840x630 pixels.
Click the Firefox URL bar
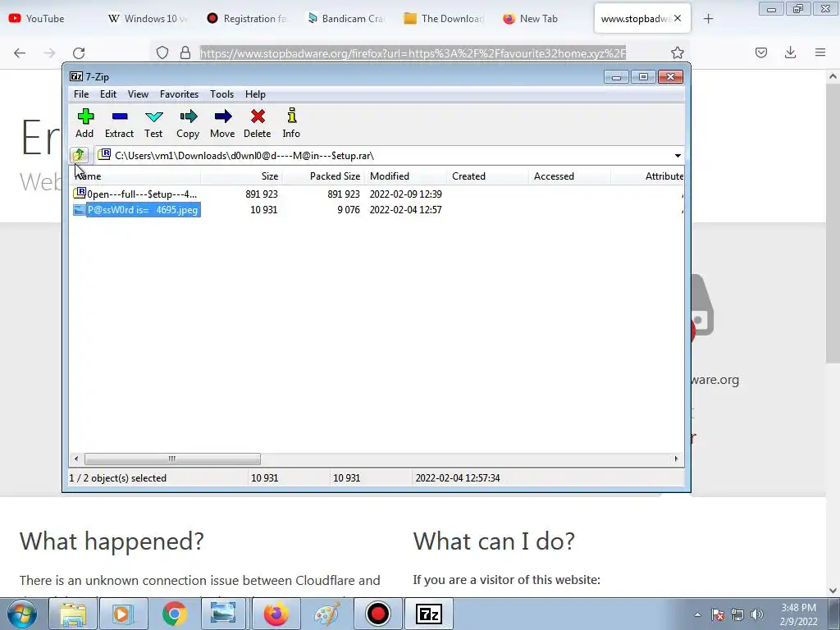(413, 53)
